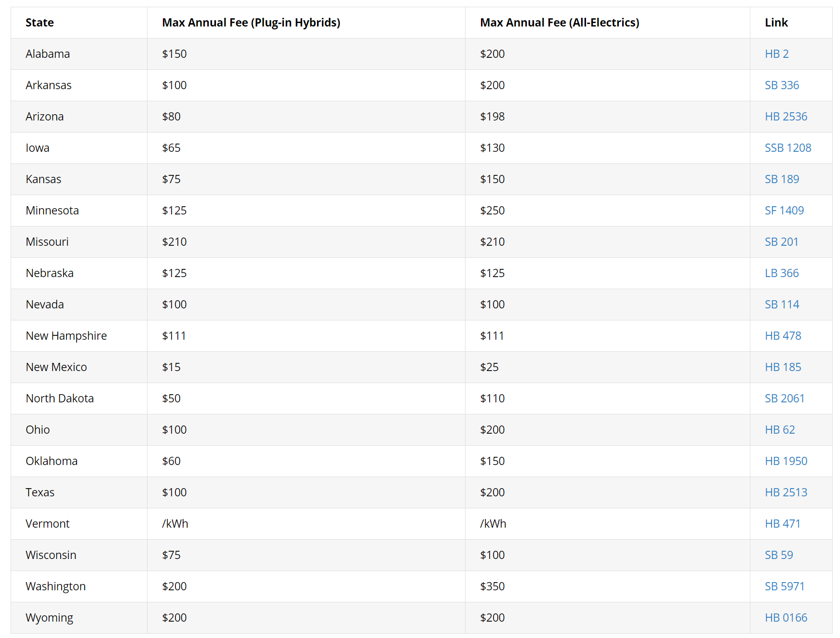Open the HB 2 link for Alabama
This screenshot has width=840, height=638.
[x=776, y=54]
